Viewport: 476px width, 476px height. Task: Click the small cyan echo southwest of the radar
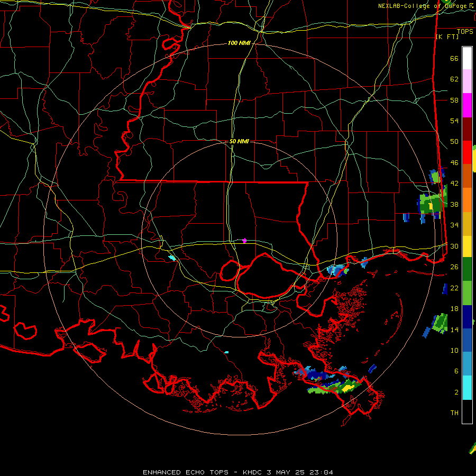point(172,258)
